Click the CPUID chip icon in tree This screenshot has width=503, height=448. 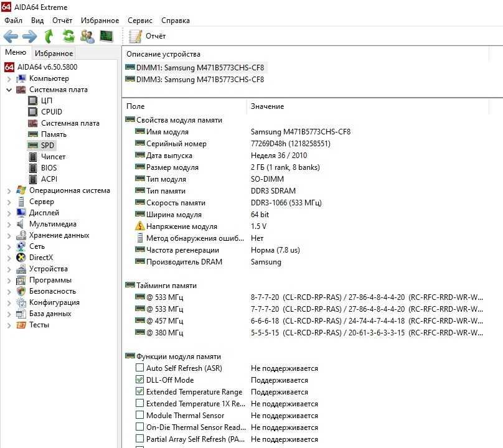33,112
